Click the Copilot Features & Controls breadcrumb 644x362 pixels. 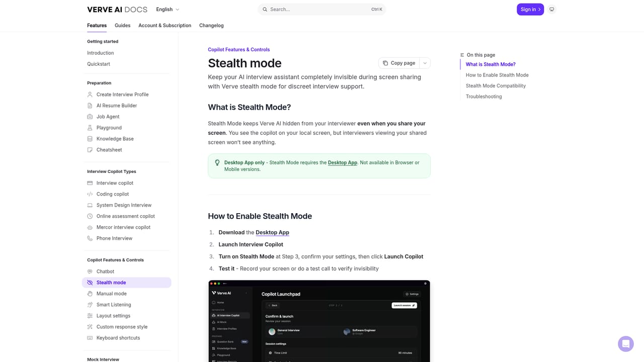pos(239,49)
